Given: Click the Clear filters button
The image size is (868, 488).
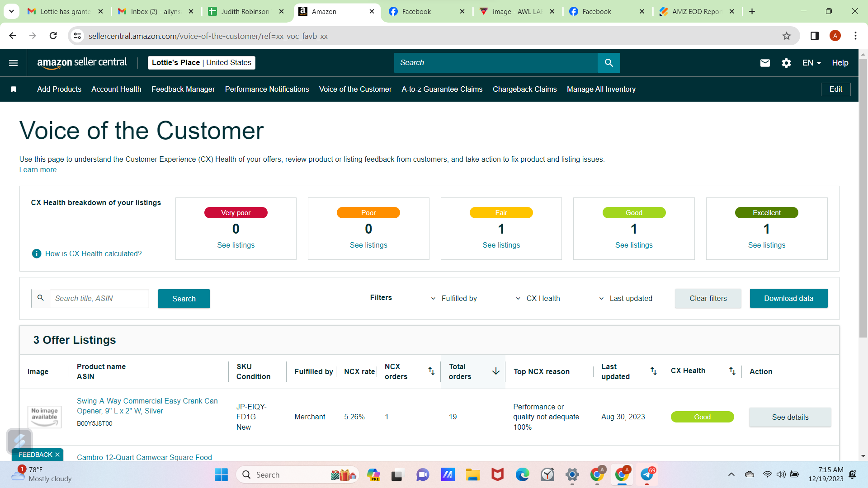Looking at the screenshot, I should (708, 298).
